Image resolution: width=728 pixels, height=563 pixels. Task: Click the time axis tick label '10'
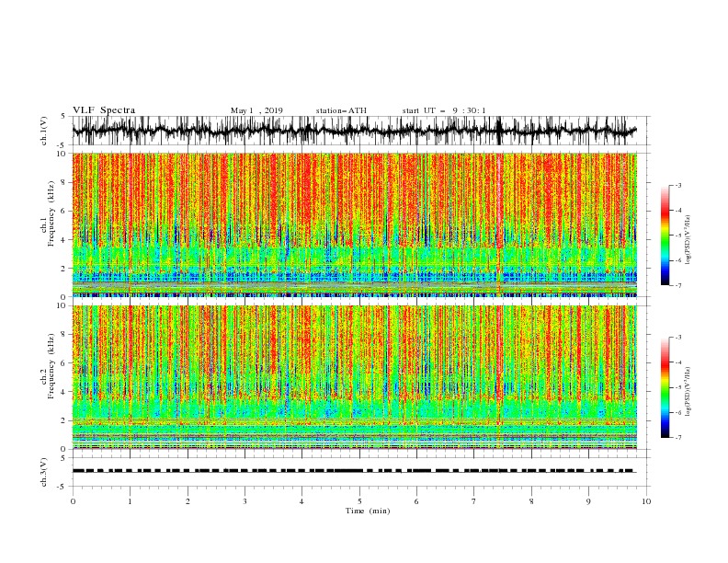(646, 501)
